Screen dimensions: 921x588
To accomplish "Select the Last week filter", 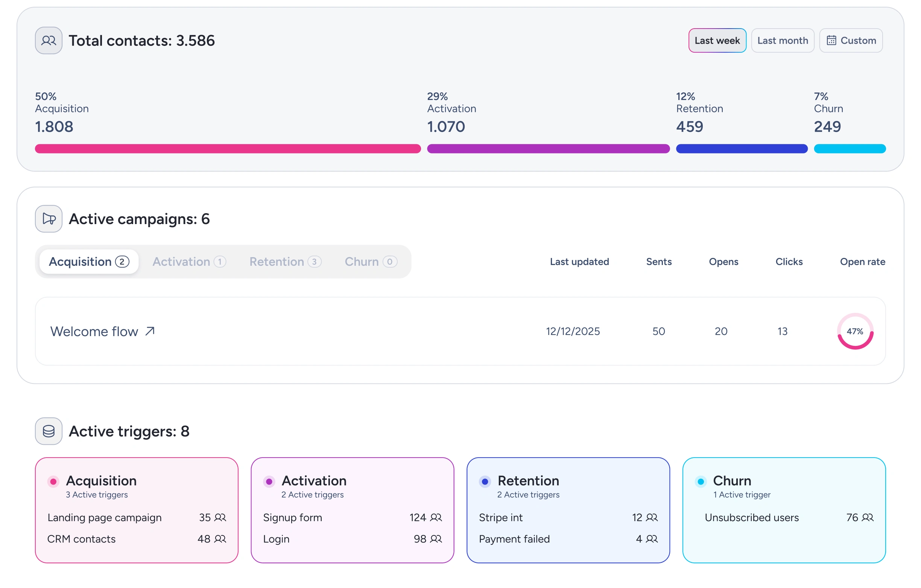I will click(717, 41).
